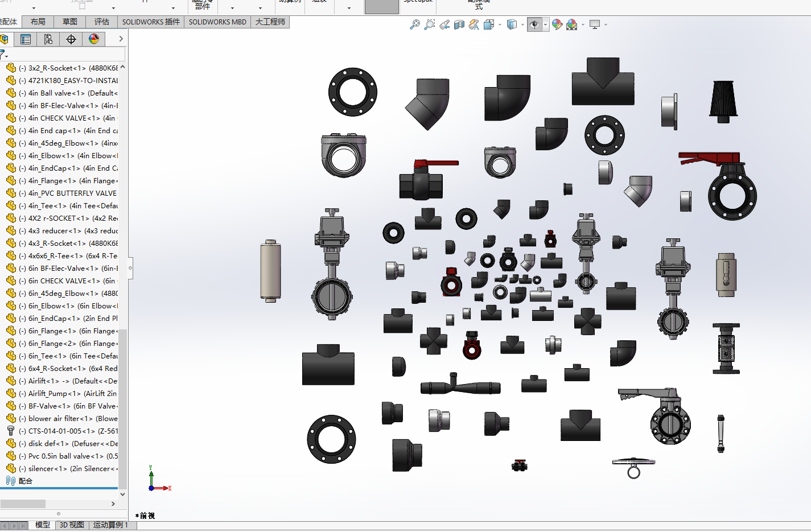Select the Zoom to Area tool
This screenshot has width=811, height=532.
[x=430, y=24]
